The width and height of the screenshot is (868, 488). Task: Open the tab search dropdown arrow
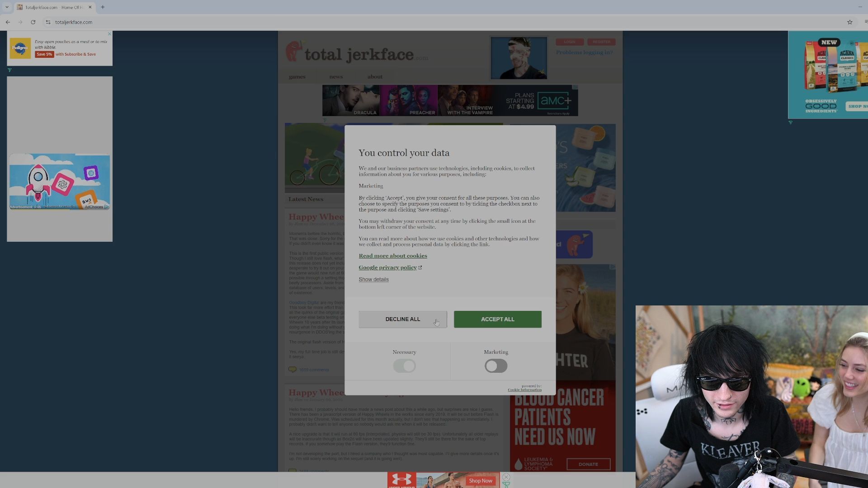point(7,7)
